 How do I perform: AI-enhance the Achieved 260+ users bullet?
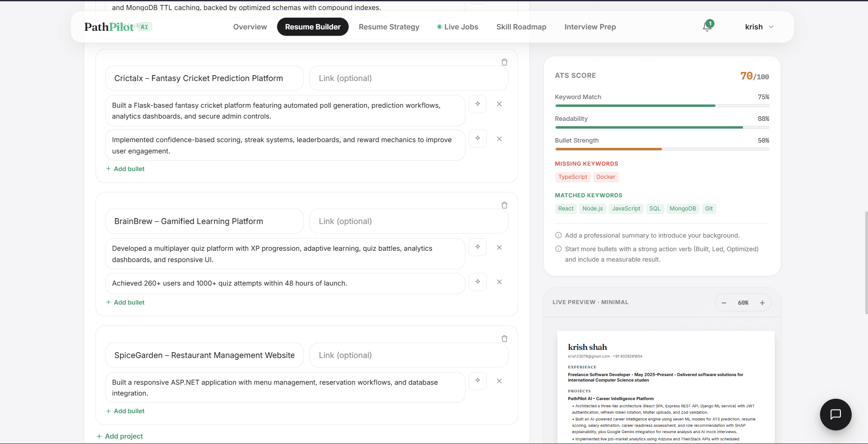click(x=478, y=282)
